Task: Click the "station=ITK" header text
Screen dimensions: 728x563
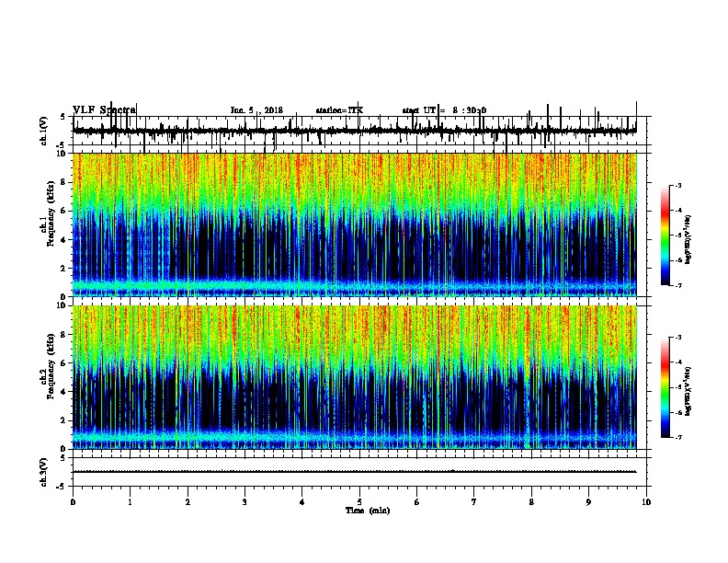Action: [339, 110]
